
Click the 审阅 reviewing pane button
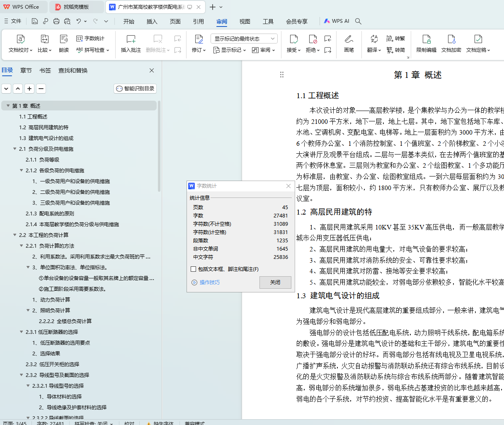pyautogui.click(x=263, y=50)
